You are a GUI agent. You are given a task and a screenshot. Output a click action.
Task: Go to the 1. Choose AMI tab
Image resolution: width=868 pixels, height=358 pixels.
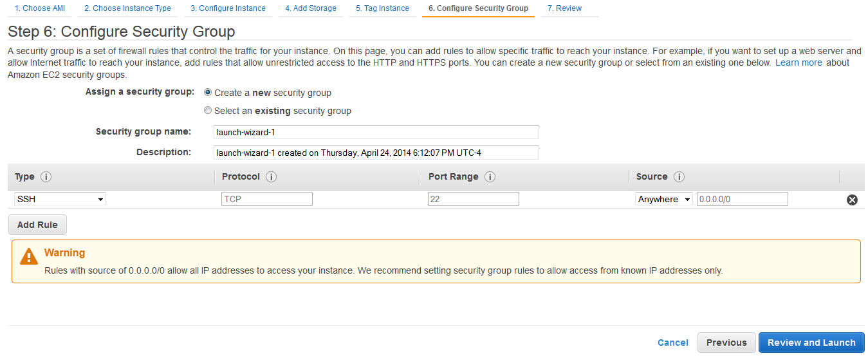(x=39, y=8)
